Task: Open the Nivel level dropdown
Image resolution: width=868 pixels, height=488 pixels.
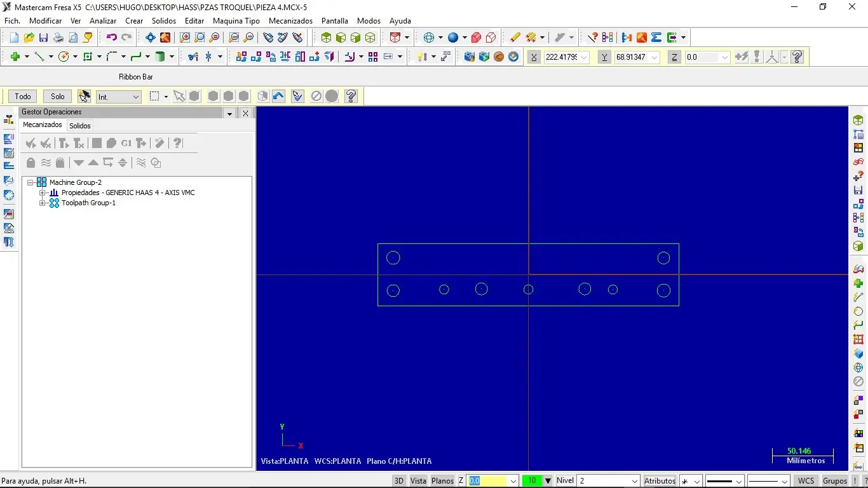Action: 634,480
